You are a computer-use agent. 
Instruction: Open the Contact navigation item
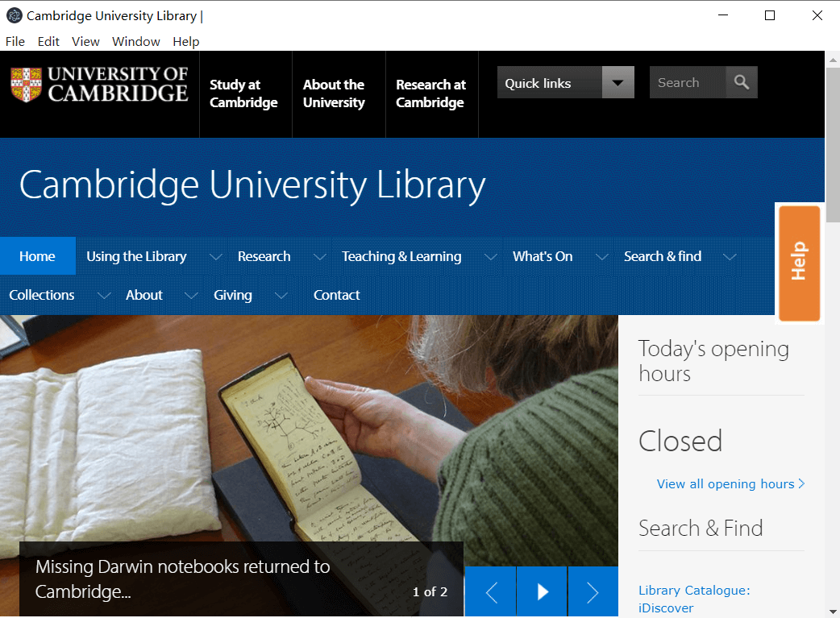337,295
